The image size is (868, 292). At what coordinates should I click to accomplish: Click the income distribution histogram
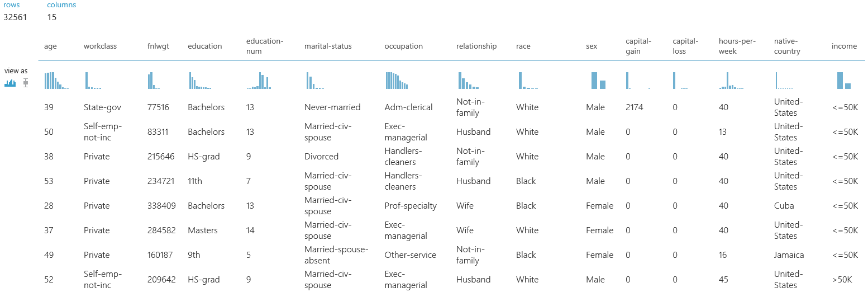coord(844,81)
